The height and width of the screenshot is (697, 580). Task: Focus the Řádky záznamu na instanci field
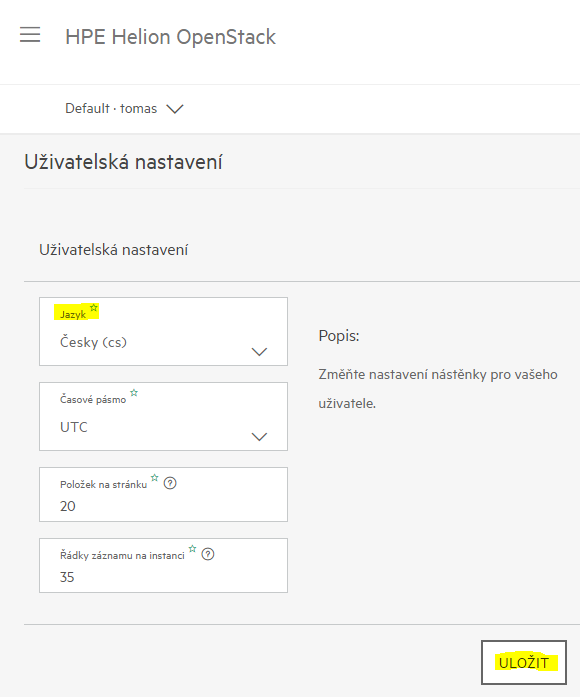tap(164, 565)
